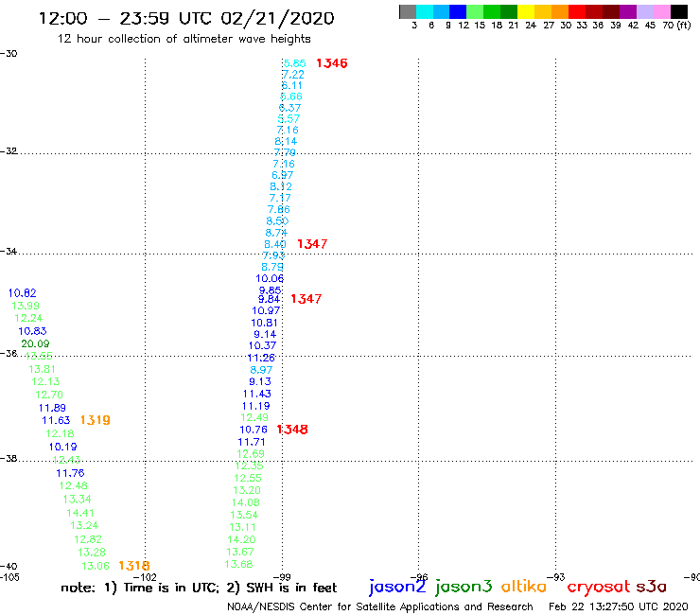This screenshot has width=700, height=615.
Task: Select the reading 10.97
Action: click(x=266, y=310)
